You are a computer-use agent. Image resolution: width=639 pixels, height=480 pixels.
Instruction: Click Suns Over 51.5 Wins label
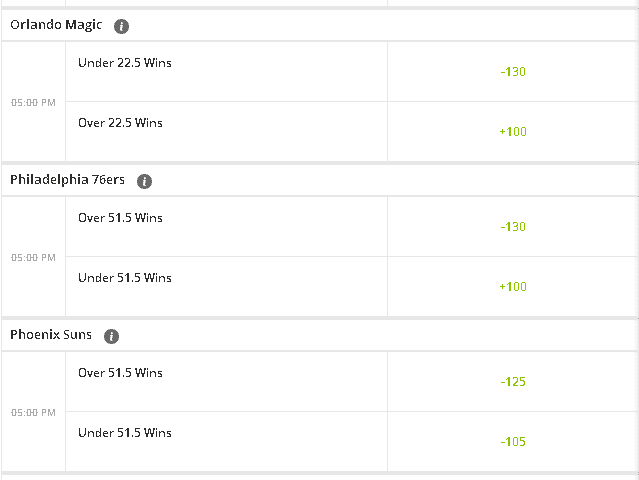120,372
